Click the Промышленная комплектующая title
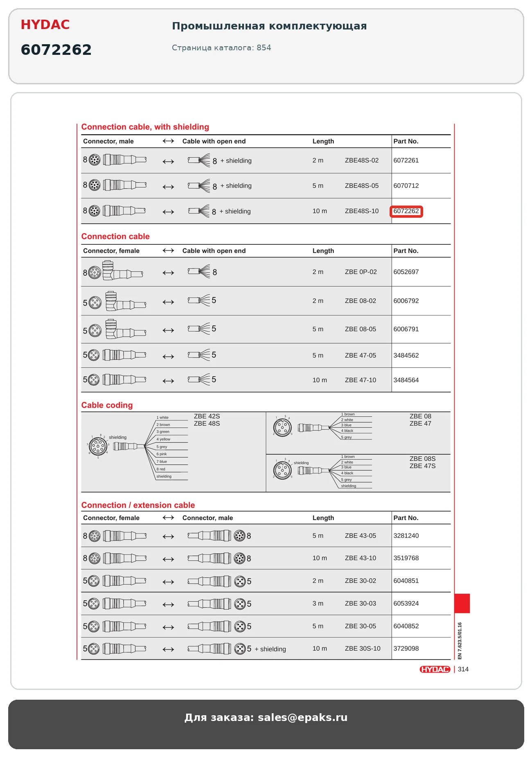 click(x=269, y=26)
